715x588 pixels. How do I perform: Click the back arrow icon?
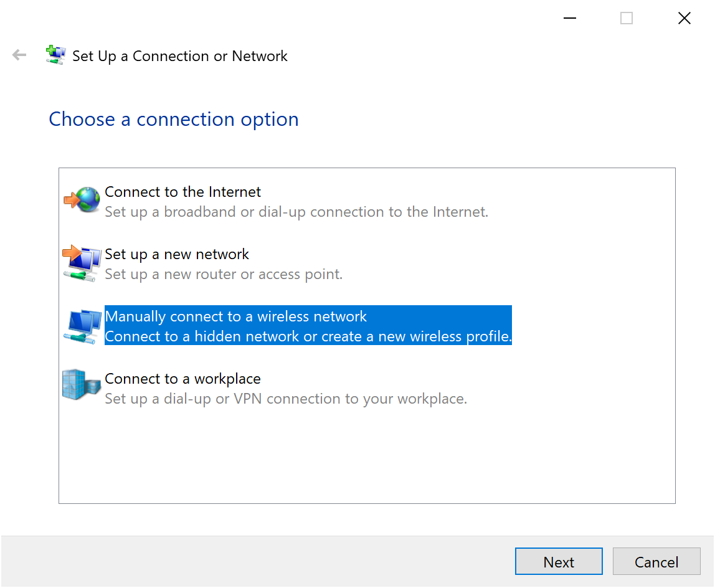(19, 55)
